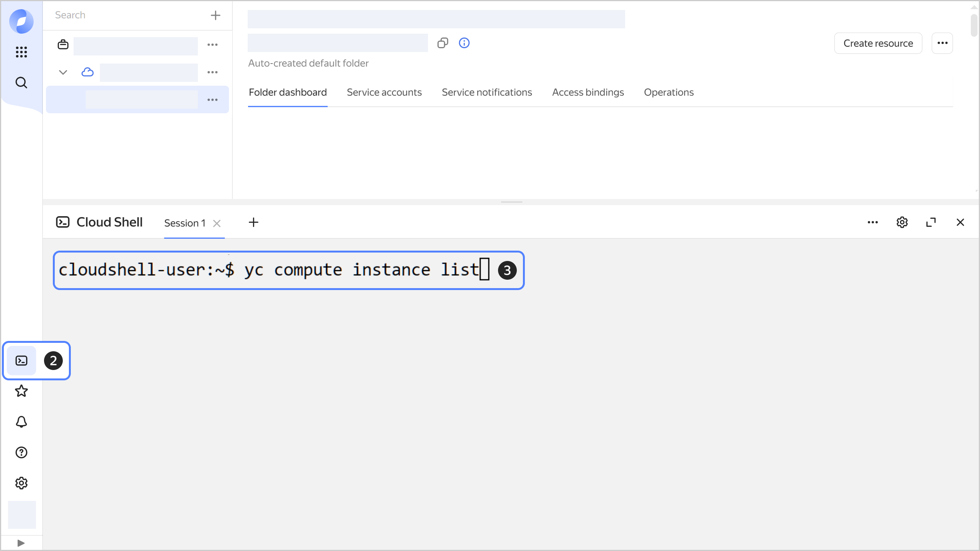
Task: Collapse the cloud tree chevron
Action: point(63,72)
